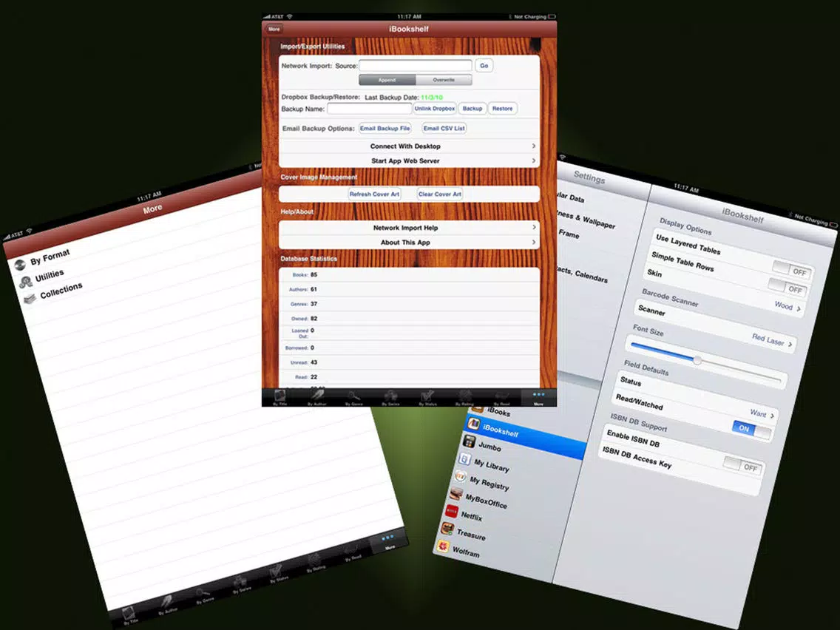Select By Author tab in left More screen
The width and height of the screenshot is (840, 630).
tap(167, 606)
